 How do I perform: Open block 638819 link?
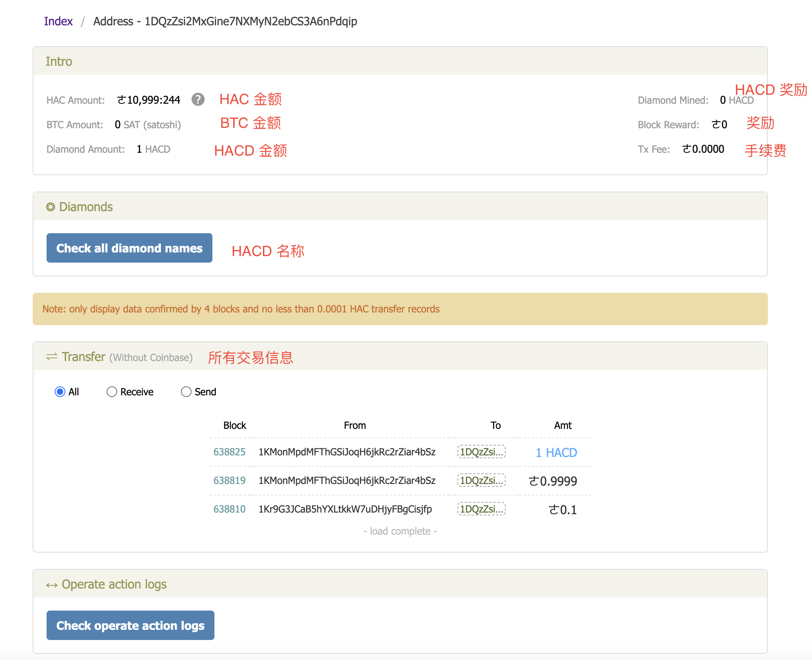[229, 481]
